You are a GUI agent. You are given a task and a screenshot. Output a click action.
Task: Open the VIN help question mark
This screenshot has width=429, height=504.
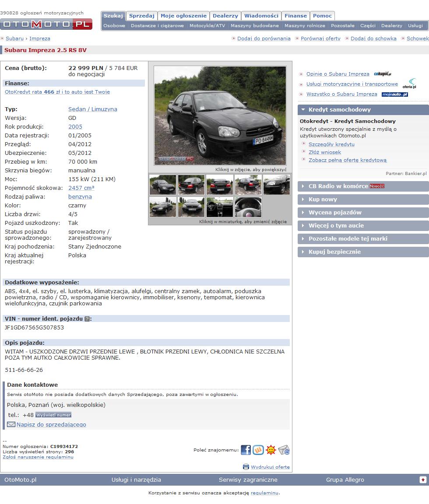click(x=87, y=319)
